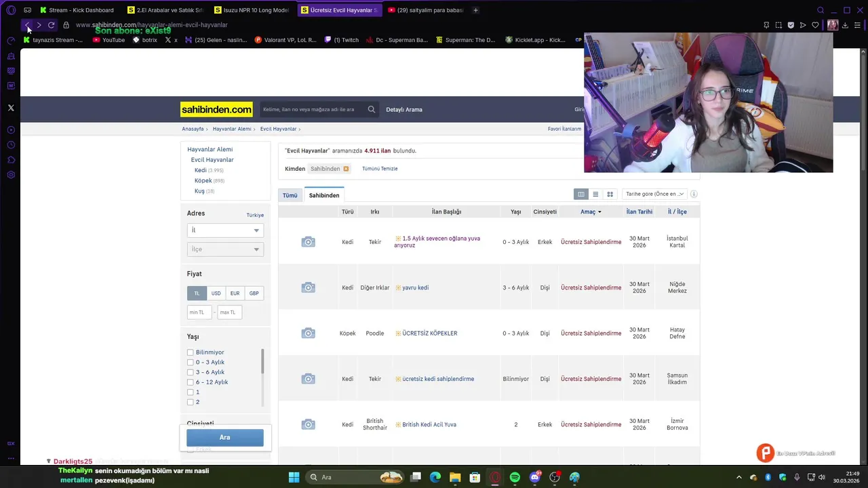Go back with the browser back arrow
This screenshot has height=488, width=868.
tap(27, 25)
